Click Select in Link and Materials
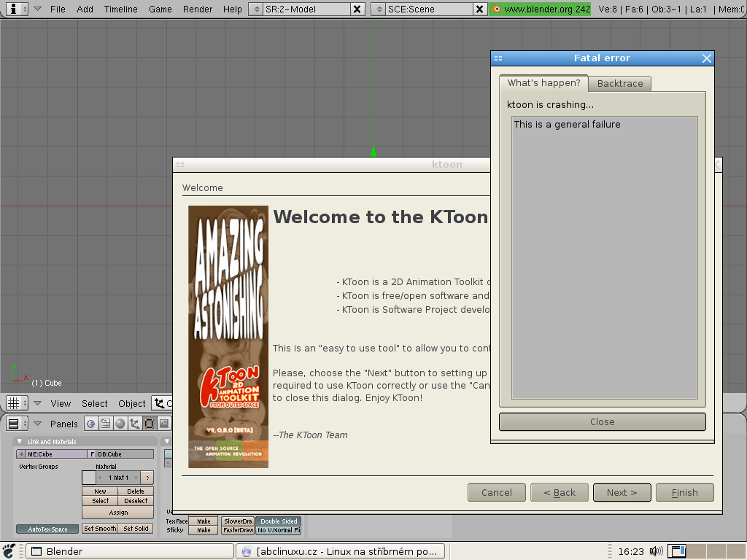 100,501
